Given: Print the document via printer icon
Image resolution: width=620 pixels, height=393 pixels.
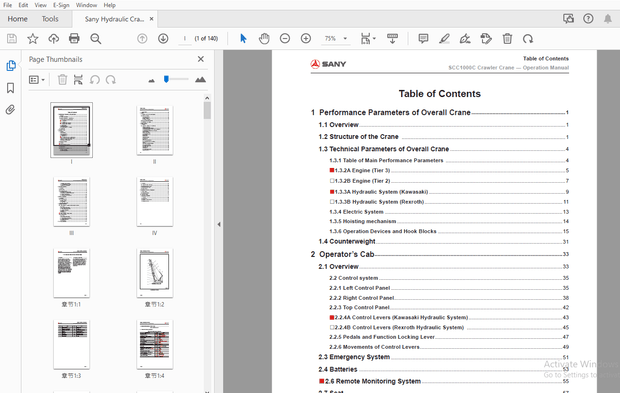Looking at the screenshot, I should 74,38.
